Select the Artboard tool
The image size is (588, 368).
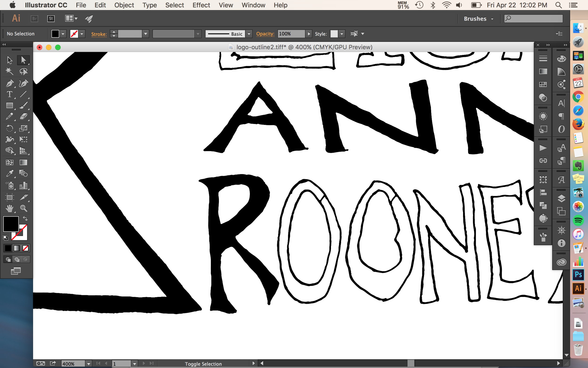pyautogui.click(x=9, y=197)
